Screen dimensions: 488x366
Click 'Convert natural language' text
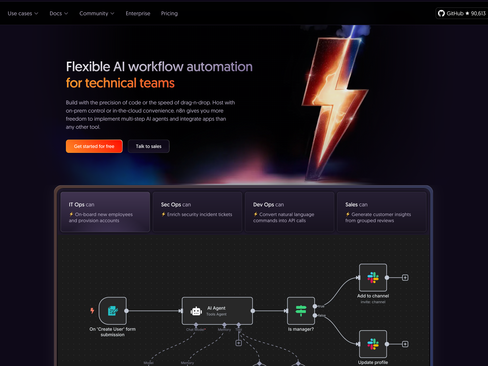287,214
